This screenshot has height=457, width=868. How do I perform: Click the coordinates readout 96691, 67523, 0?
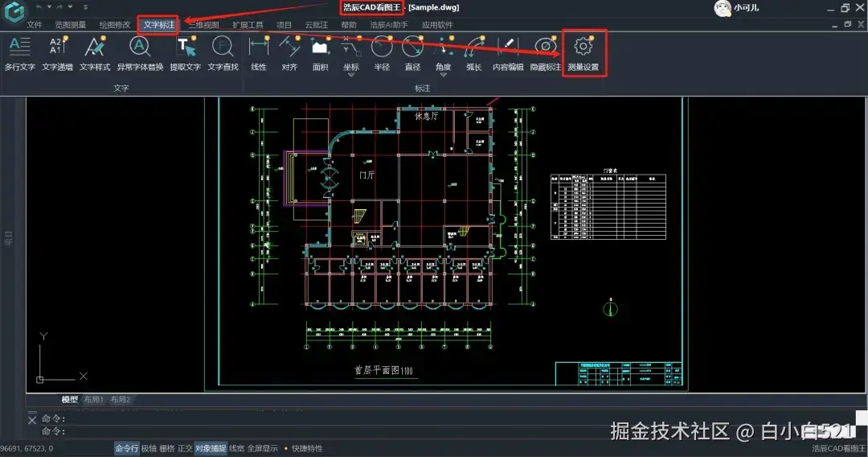coord(27,448)
